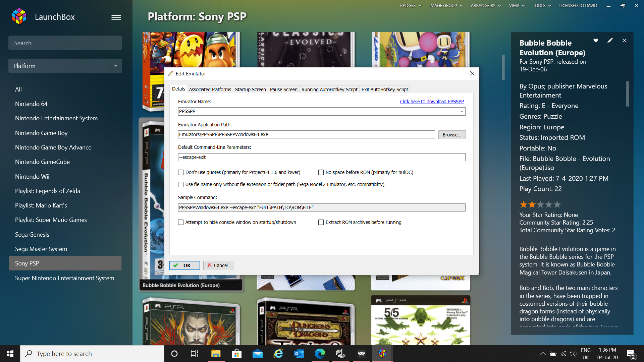Cancel the Edit Emulator dialog
This screenshot has width=644, height=362.
[x=218, y=265]
